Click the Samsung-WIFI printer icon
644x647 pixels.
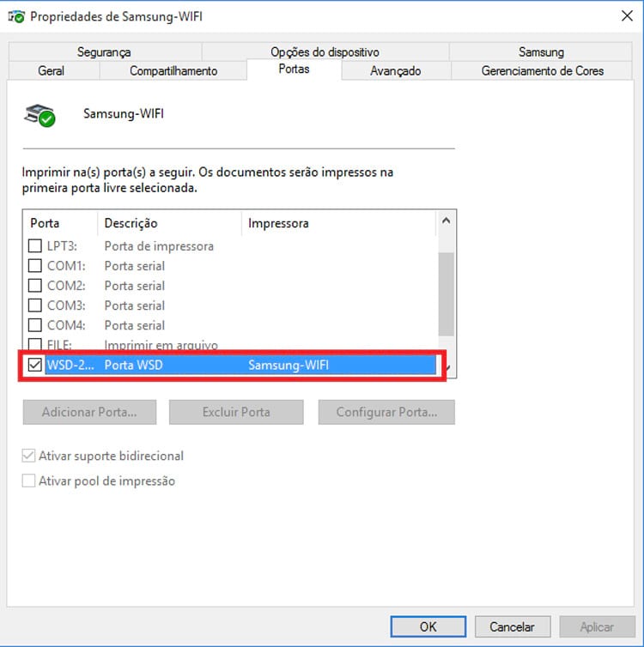pyautogui.click(x=39, y=114)
